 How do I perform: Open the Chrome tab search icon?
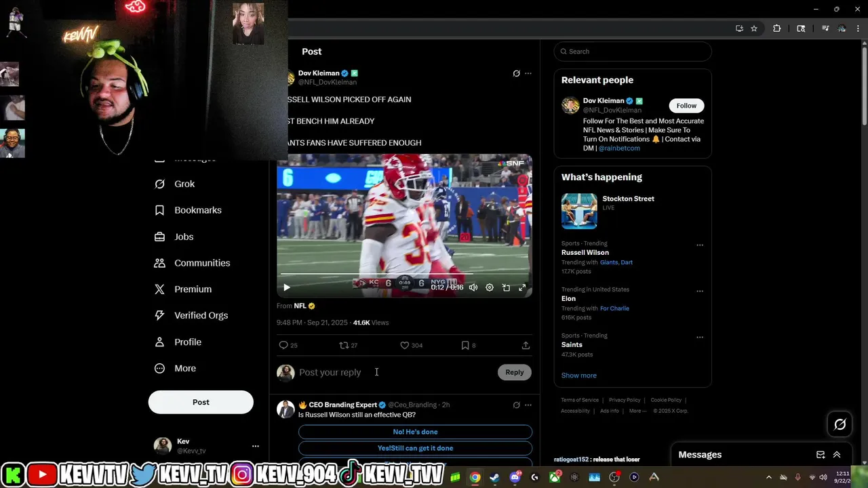point(801,28)
